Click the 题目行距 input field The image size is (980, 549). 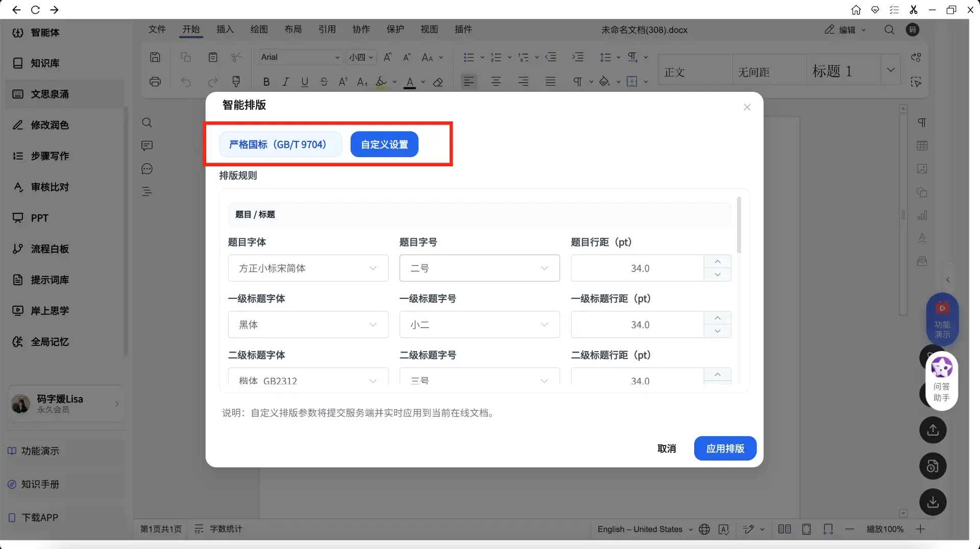[x=638, y=268]
